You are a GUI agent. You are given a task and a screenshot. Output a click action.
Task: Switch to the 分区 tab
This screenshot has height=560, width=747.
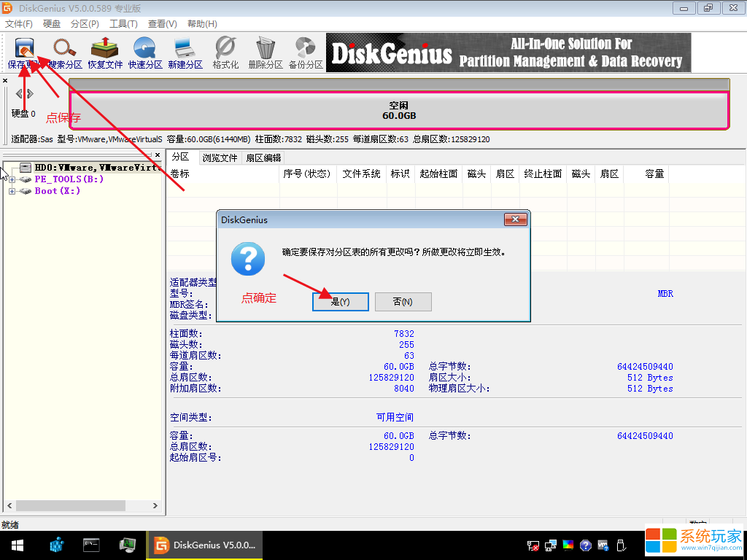click(x=181, y=157)
